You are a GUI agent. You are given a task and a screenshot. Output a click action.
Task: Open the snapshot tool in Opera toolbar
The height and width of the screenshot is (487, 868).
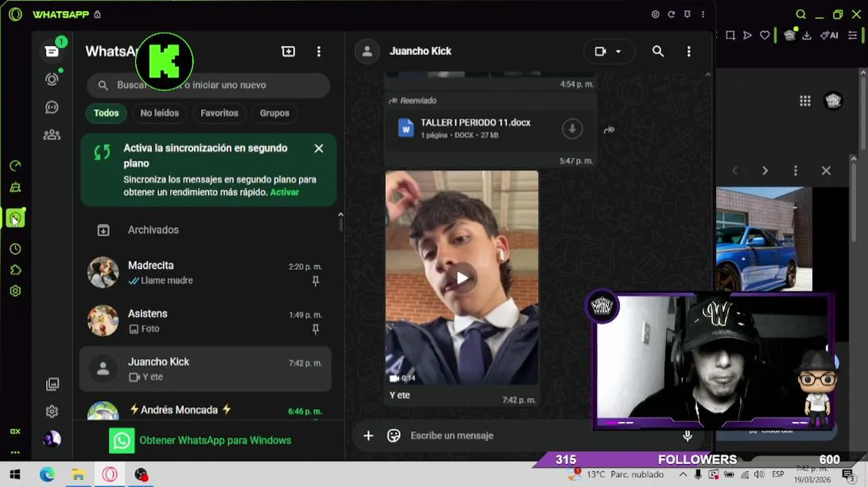coord(730,35)
